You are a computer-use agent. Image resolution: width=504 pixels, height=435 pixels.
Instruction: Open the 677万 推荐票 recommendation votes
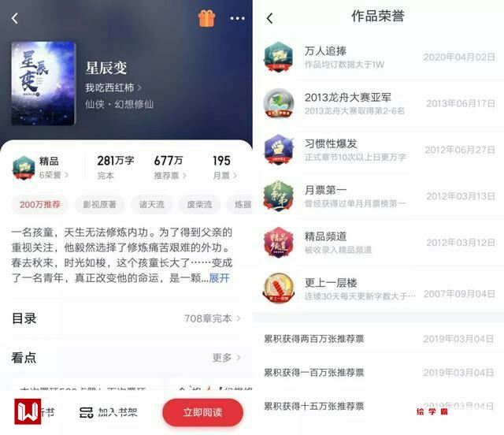170,167
